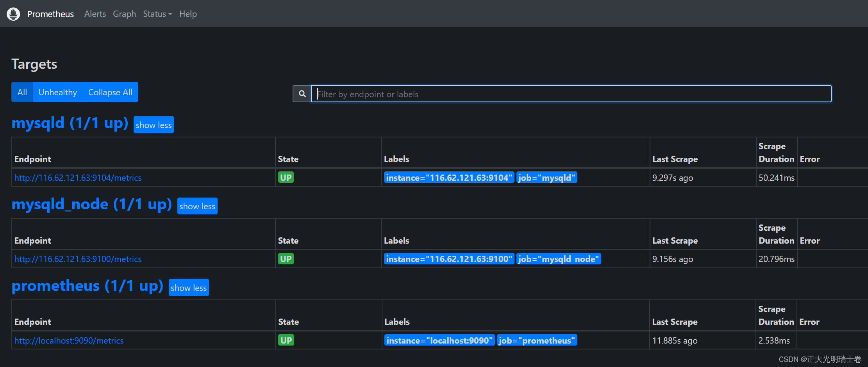868x367 pixels.
Task: Select the All targets filter
Action: click(x=22, y=92)
